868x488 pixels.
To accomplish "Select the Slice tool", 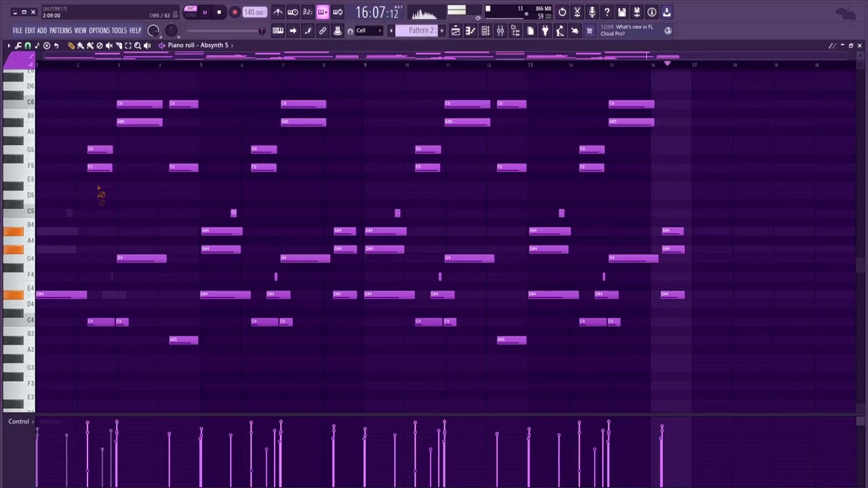I will click(119, 45).
